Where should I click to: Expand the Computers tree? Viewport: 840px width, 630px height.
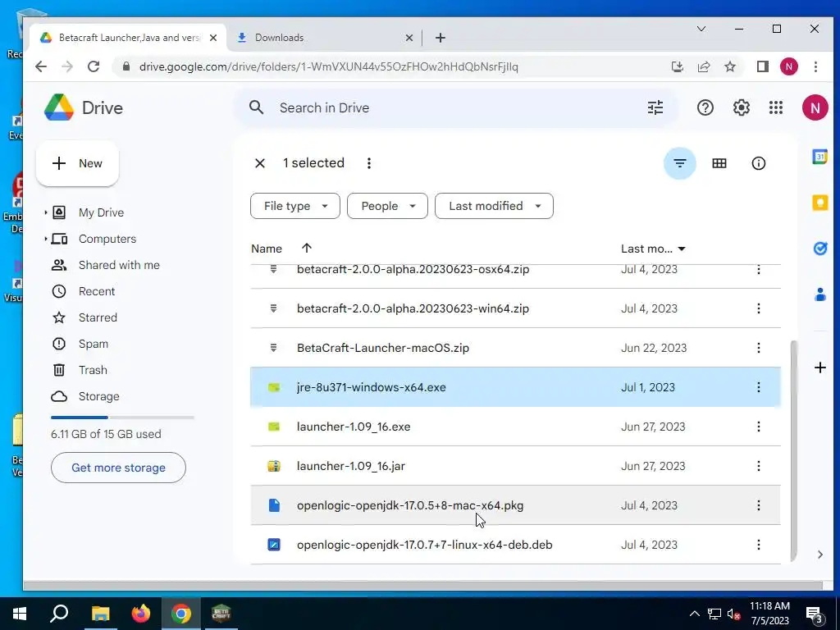click(x=46, y=239)
